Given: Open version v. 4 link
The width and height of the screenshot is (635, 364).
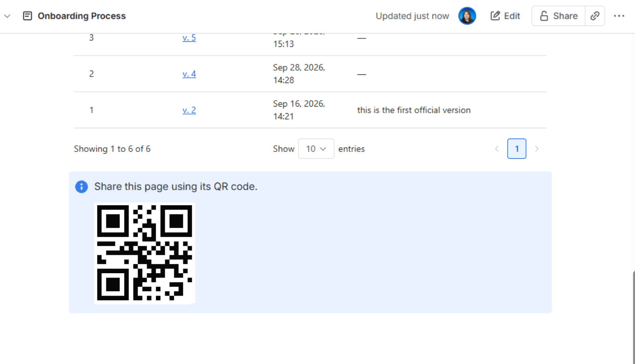Looking at the screenshot, I should [189, 74].
